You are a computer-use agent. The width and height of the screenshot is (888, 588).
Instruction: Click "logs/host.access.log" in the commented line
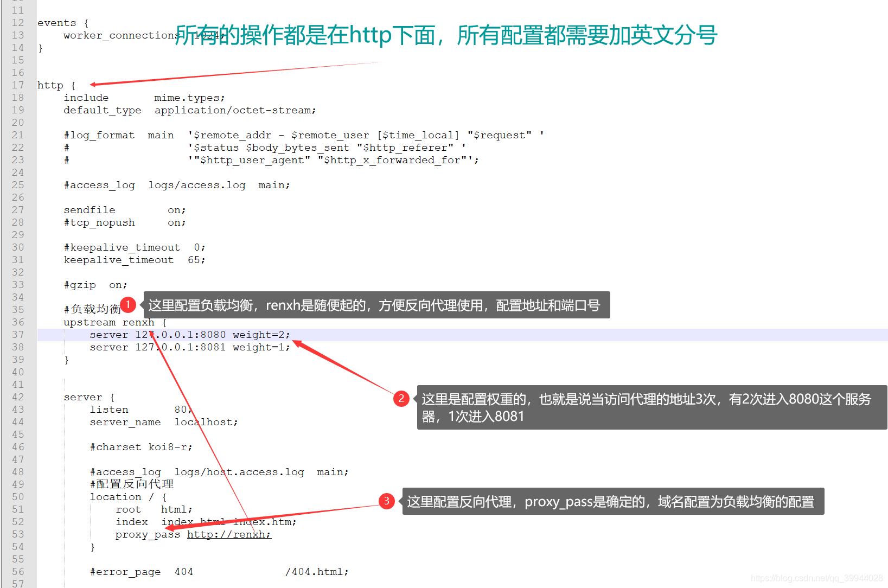click(x=239, y=472)
